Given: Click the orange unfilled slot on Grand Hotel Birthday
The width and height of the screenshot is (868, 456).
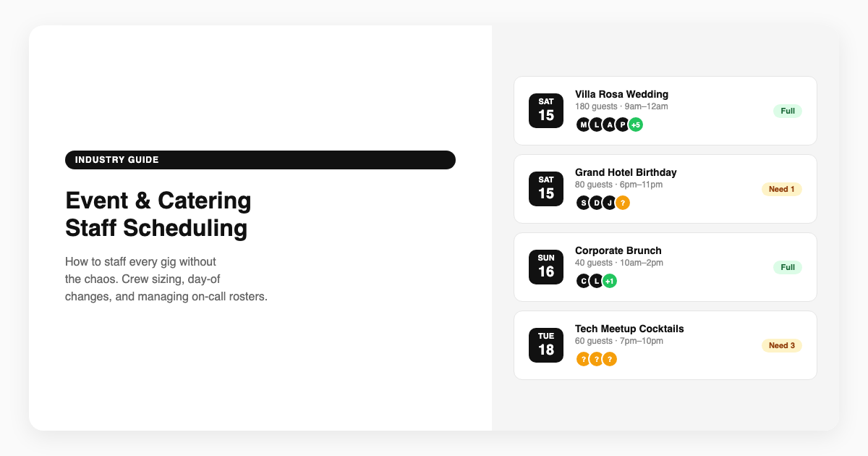Looking at the screenshot, I should click(622, 203).
